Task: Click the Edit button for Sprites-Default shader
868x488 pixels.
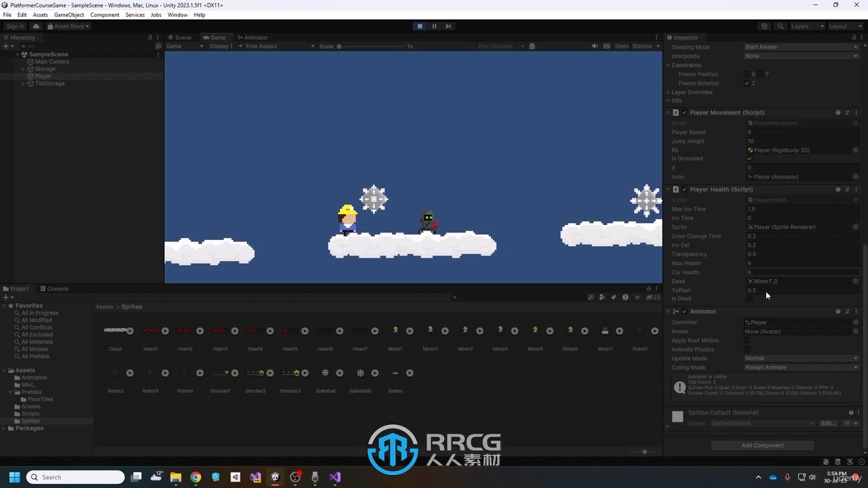Action: (828, 423)
